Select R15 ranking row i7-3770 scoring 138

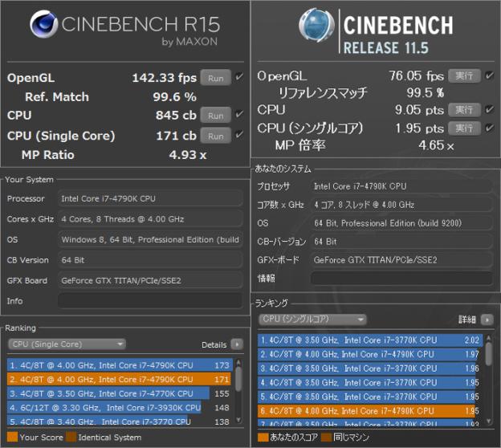coord(120,421)
